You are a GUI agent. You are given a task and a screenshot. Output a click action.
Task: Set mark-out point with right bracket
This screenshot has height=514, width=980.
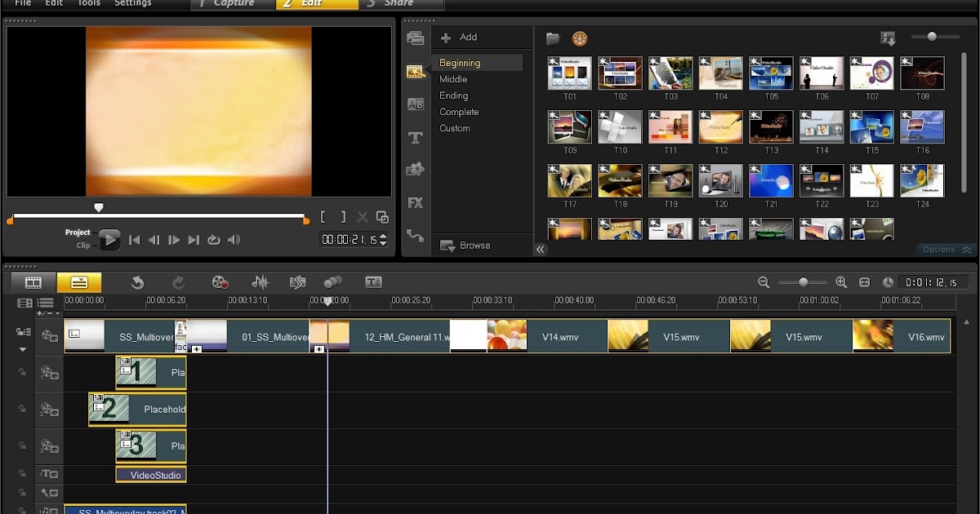click(343, 217)
